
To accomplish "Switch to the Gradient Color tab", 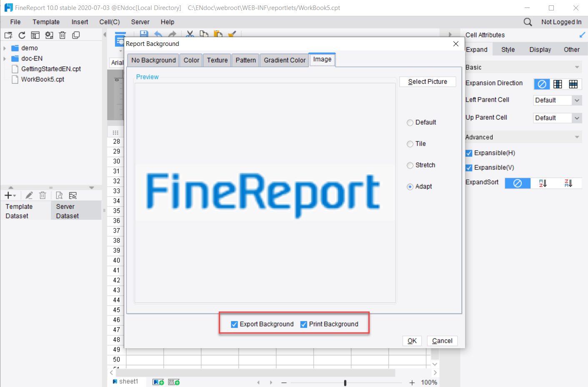I will click(284, 60).
